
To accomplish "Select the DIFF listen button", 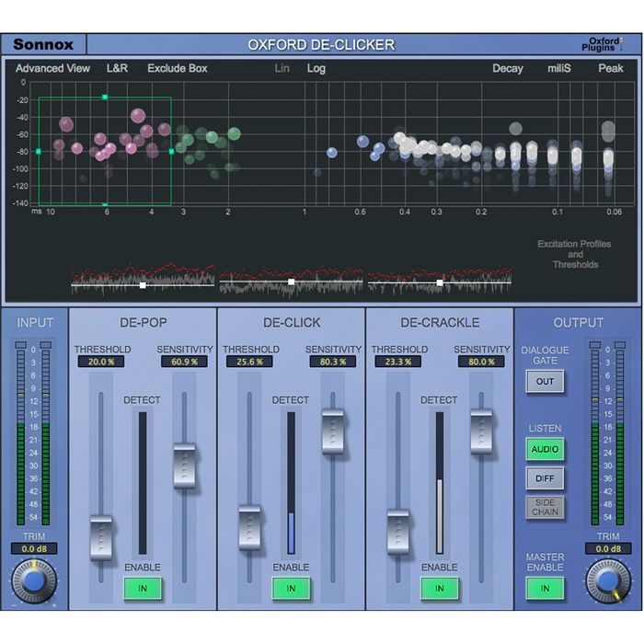I will pyautogui.click(x=545, y=477).
